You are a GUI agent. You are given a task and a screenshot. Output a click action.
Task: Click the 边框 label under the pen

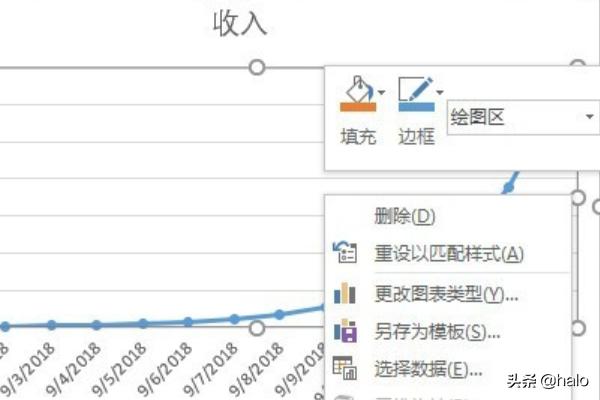pos(417,137)
